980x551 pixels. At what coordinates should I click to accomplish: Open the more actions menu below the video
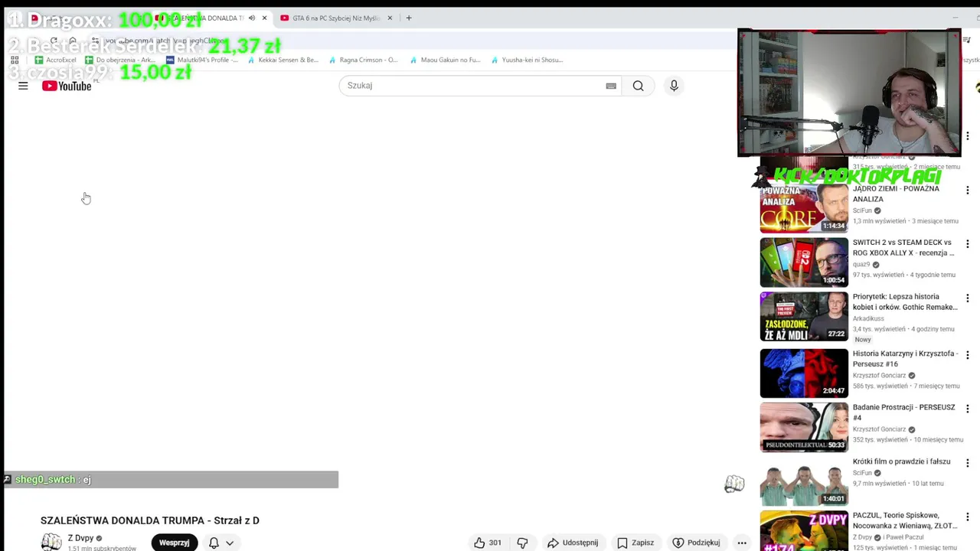pos(742,543)
